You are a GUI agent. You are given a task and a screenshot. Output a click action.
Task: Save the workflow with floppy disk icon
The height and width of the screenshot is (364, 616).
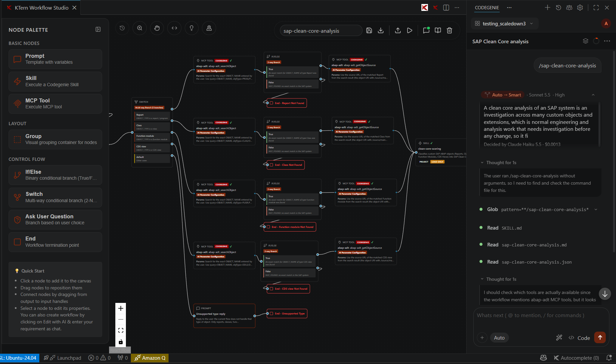369,30
